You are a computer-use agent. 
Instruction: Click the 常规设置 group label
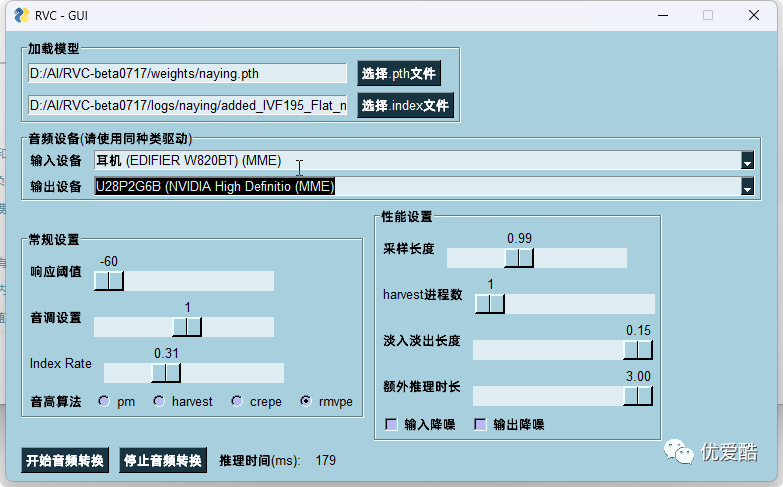(54, 240)
